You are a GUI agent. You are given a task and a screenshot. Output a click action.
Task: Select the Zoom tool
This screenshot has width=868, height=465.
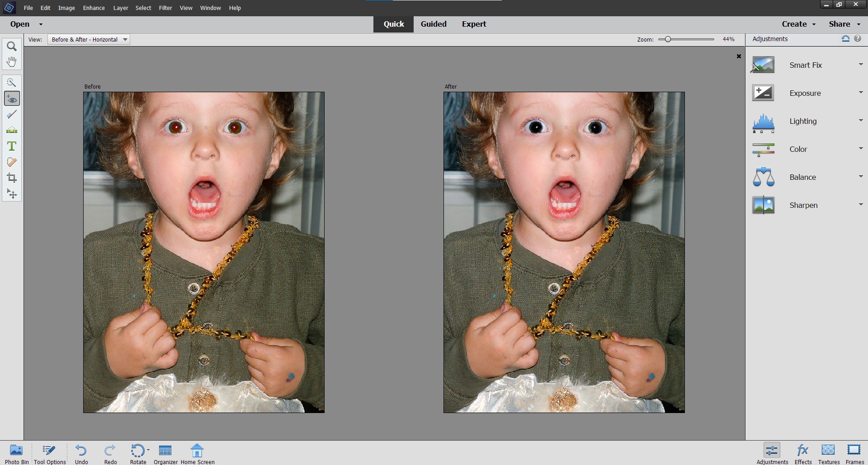point(11,46)
